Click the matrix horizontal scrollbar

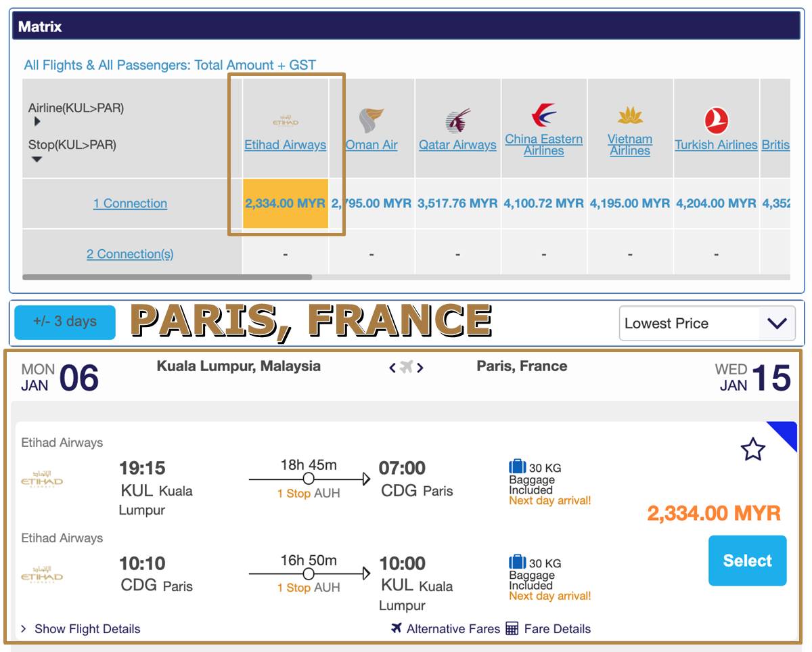tap(167, 277)
